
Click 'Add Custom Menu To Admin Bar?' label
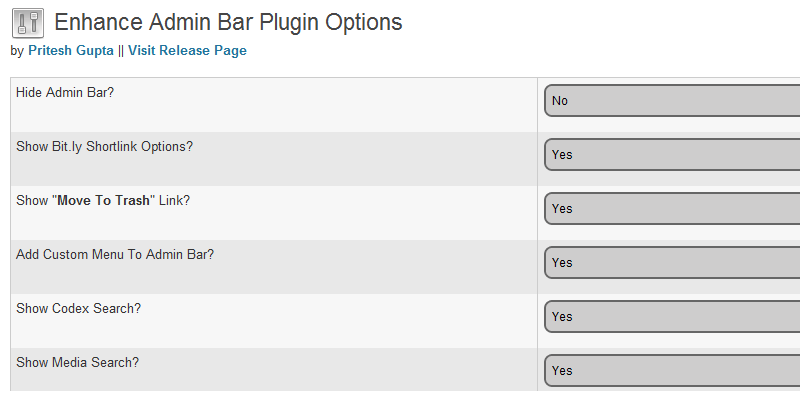point(115,255)
